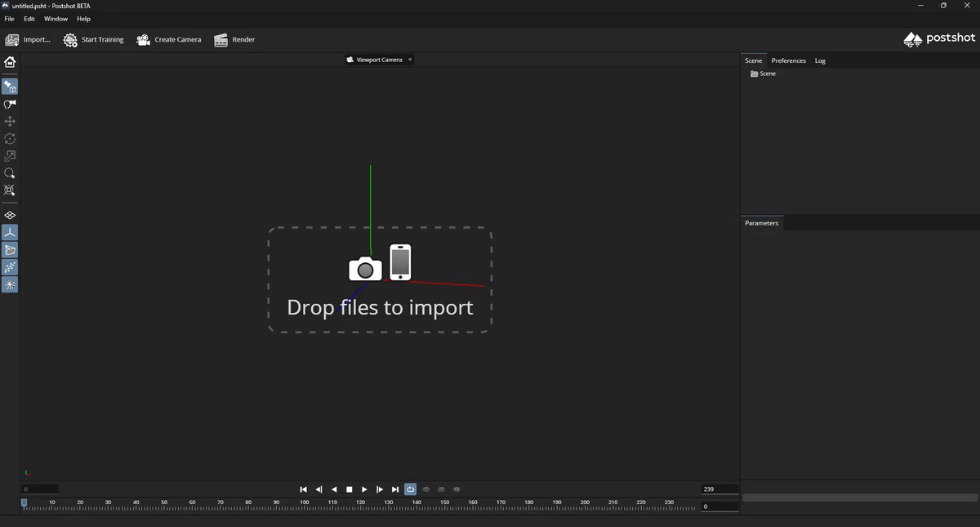Toggle the sparse point cloud display
This screenshot has height=527, width=980.
pyautogui.click(x=10, y=267)
